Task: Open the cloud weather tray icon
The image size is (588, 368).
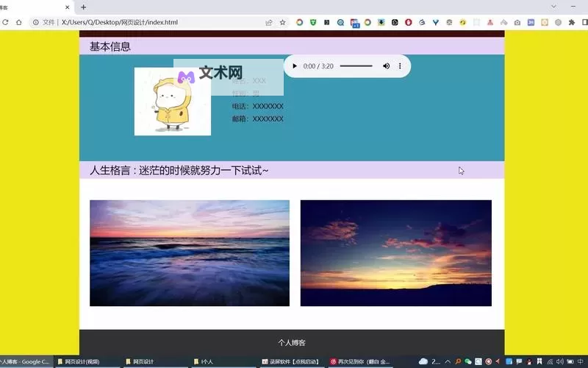Action: [x=423, y=361]
